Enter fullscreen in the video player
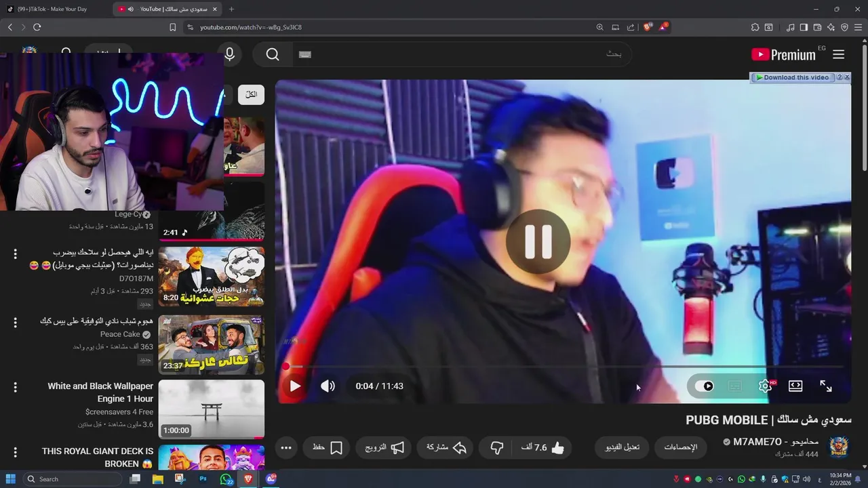This screenshot has height=488, width=868. click(826, 386)
